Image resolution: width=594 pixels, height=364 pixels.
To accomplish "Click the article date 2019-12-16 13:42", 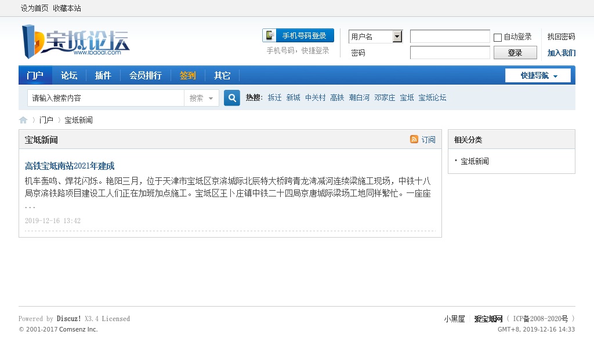I will (53, 221).
